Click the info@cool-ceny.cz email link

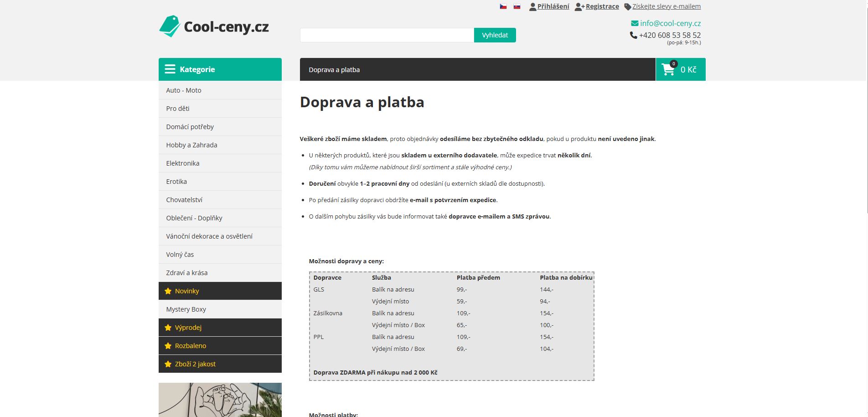[x=670, y=23]
